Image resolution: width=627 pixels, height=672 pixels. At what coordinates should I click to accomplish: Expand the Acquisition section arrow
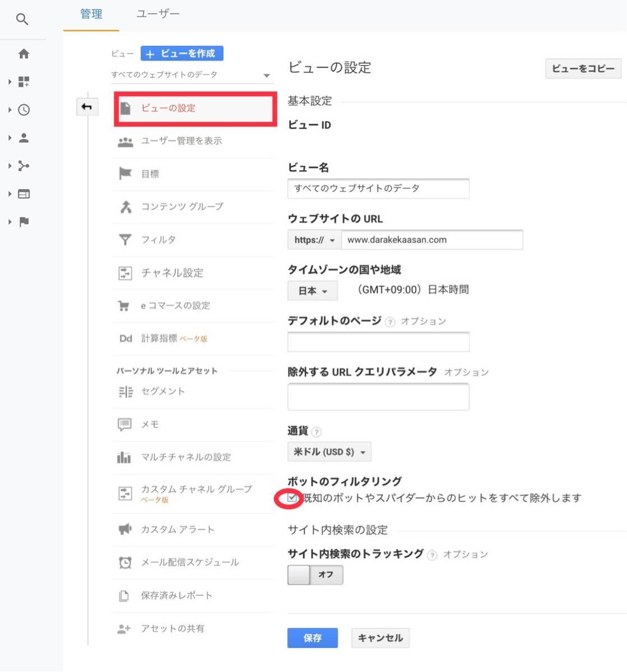pos(10,166)
